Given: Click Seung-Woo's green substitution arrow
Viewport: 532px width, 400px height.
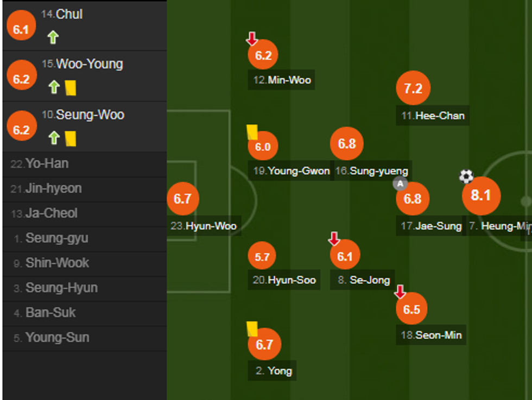Looking at the screenshot, I should pos(53,138).
